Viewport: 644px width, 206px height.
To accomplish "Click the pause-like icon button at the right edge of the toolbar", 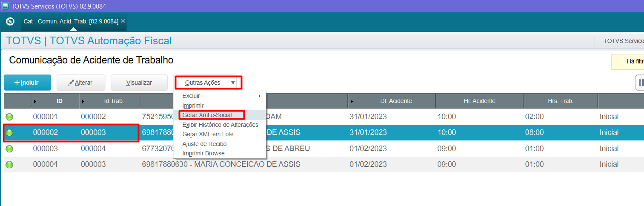I will click(639, 83).
